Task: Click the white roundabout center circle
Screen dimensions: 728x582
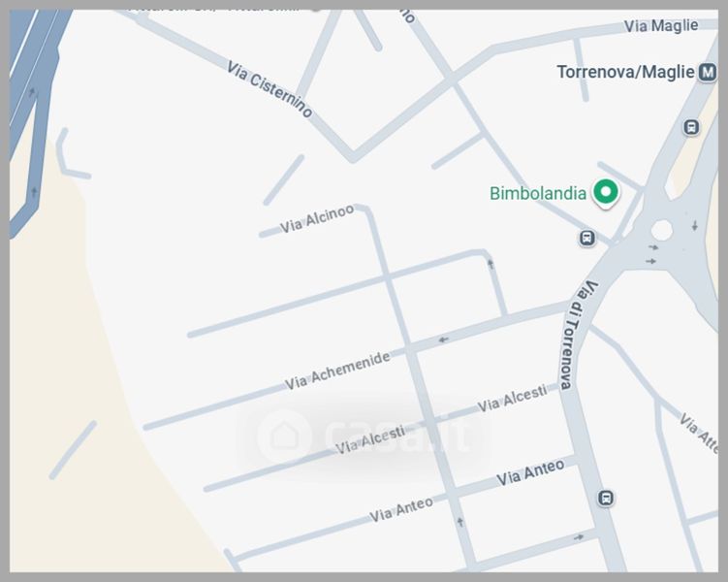Action: (x=662, y=230)
